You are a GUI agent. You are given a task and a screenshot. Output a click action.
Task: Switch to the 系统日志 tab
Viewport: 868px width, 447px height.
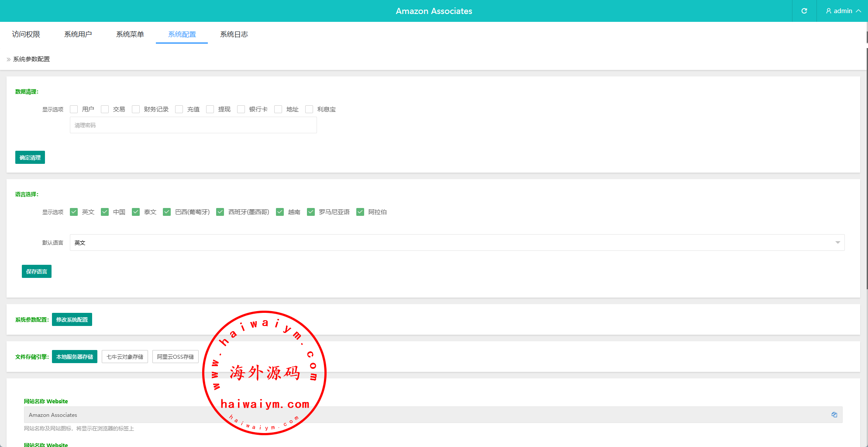point(234,34)
